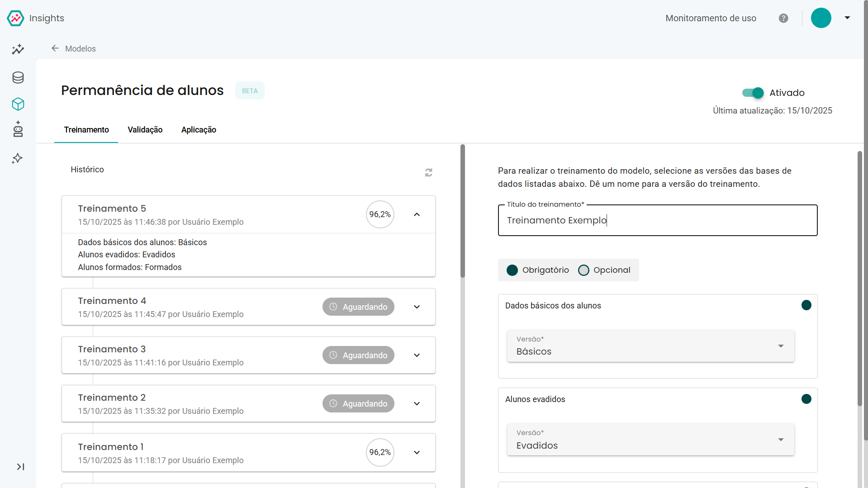Click the Treinamento 2 title

[112, 398]
